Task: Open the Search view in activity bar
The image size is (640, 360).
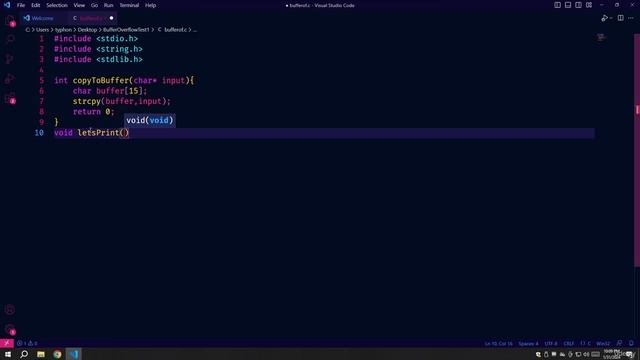Action: click(10, 39)
